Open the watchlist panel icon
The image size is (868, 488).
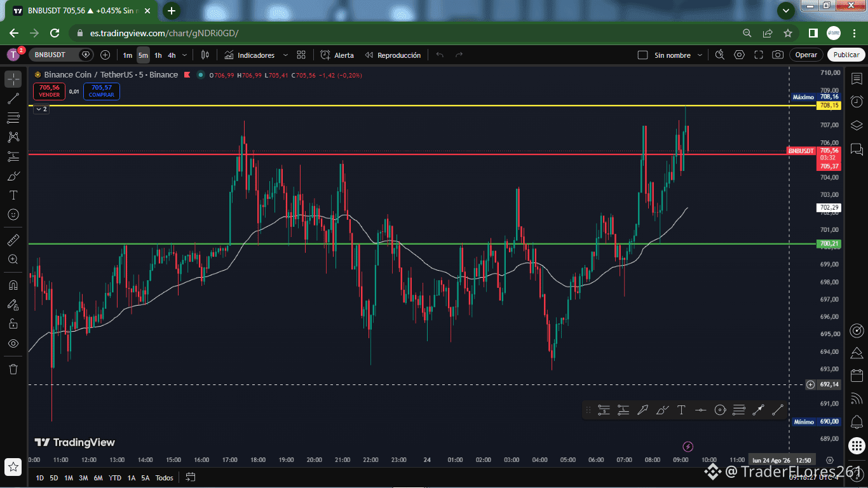tap(857, 78)
